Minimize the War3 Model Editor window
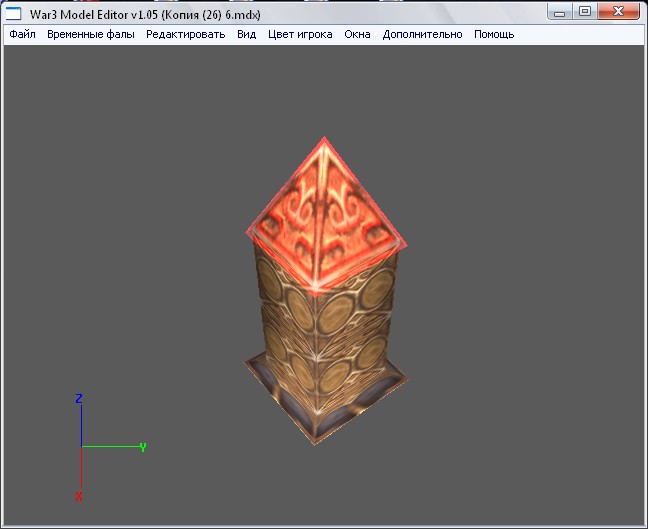 pyautogui.click(x=560, y=12)
